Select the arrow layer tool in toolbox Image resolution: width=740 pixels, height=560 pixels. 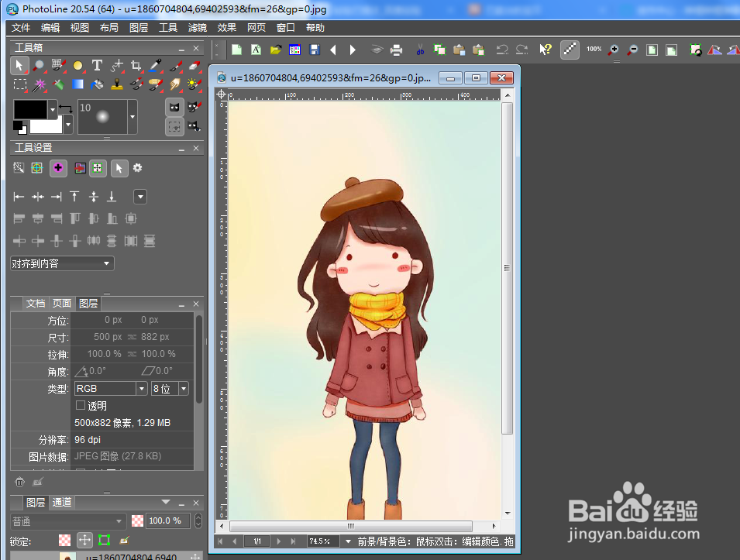[19, 66]
